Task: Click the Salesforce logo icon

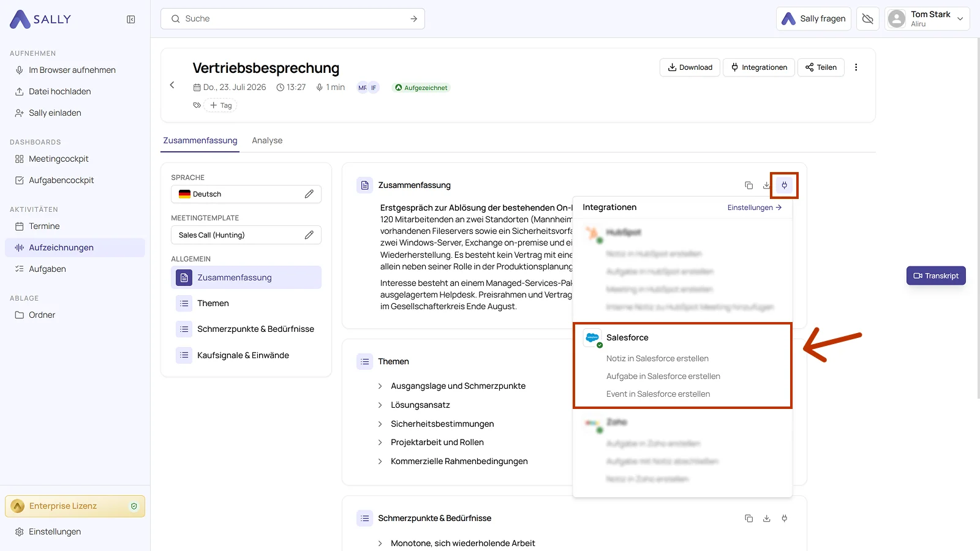Action: (x=592, y=338)
